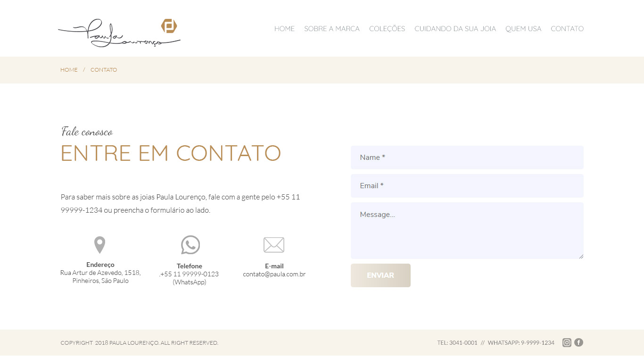Navigate to CUIDANDO DA SUA JOIA
Screen dimensions: 644x357
tap(455, 29)
